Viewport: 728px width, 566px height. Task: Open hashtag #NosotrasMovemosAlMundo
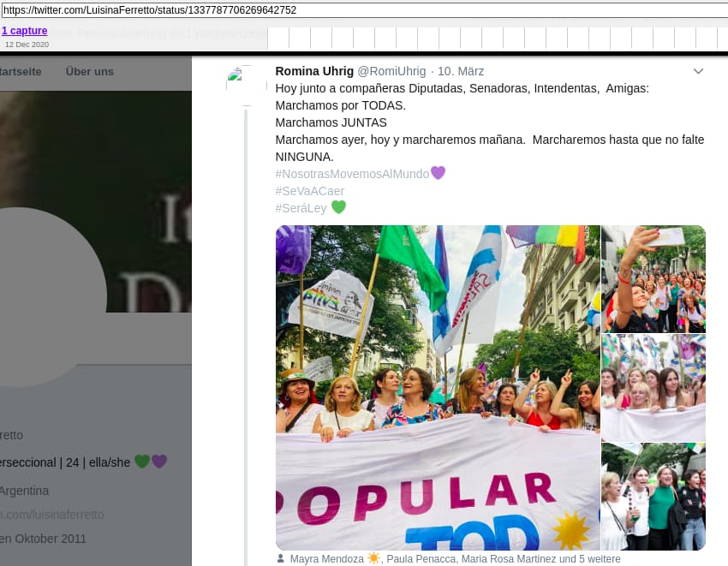pos(352,174)
